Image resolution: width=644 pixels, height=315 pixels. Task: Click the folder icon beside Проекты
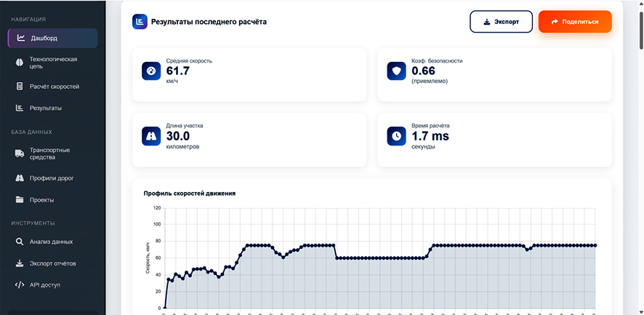(x=20, y=200)
